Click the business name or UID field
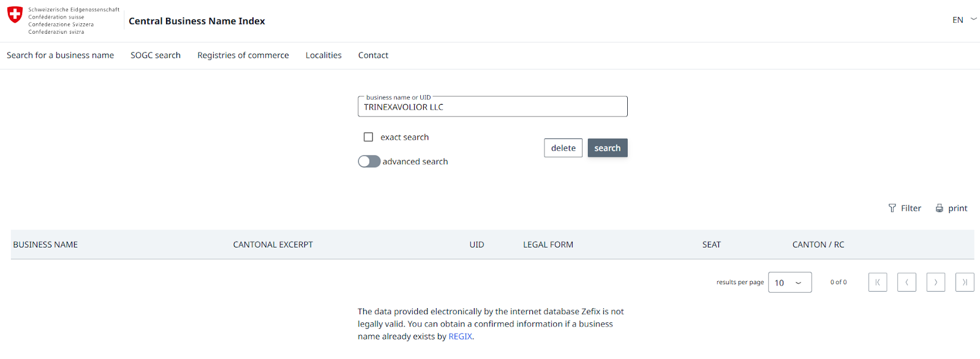This screenshot has width=980, height=359. click(x=492, y=107)
